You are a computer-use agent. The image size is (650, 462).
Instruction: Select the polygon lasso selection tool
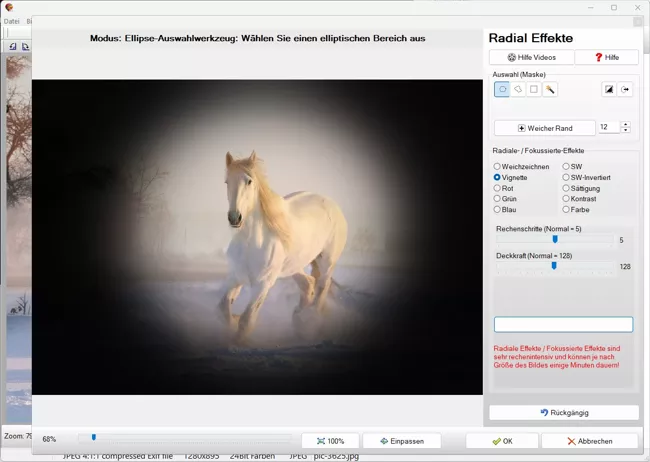pos(518,89)
